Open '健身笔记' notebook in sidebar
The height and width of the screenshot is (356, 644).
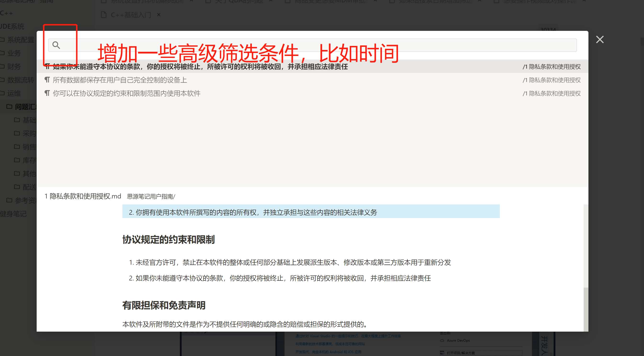tap(13, 214)
